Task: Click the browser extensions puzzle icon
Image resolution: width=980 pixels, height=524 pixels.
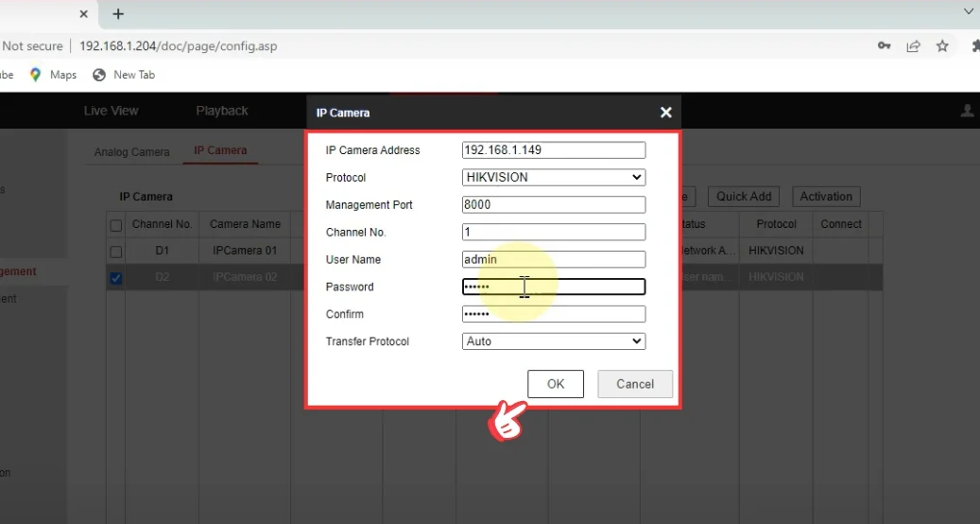Action: pos(975,45)
